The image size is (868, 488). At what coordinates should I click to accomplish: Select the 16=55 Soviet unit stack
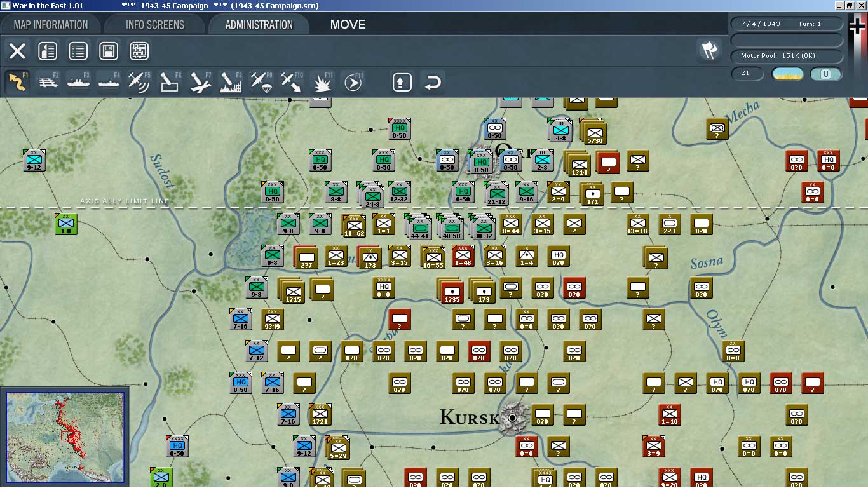(433, 257)
